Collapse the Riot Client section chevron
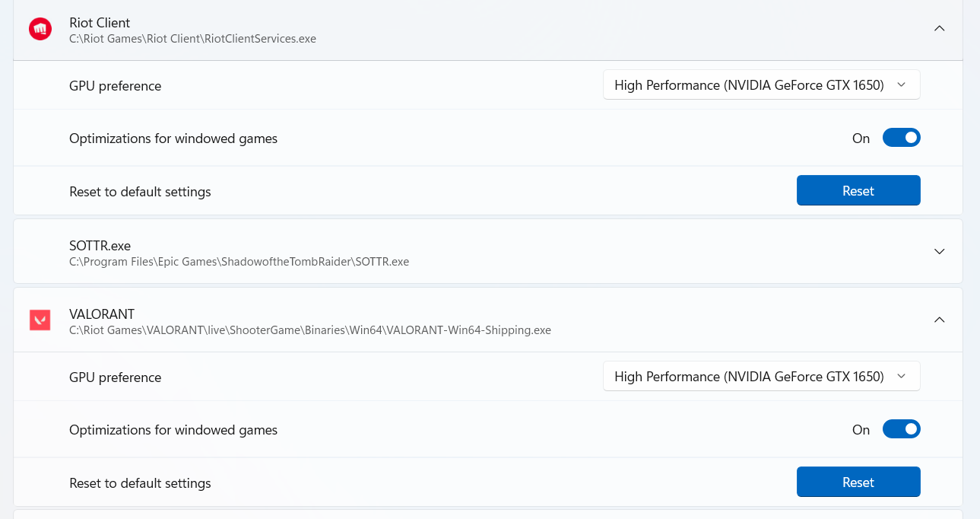The image size is (980, 519). coord(939,29)
